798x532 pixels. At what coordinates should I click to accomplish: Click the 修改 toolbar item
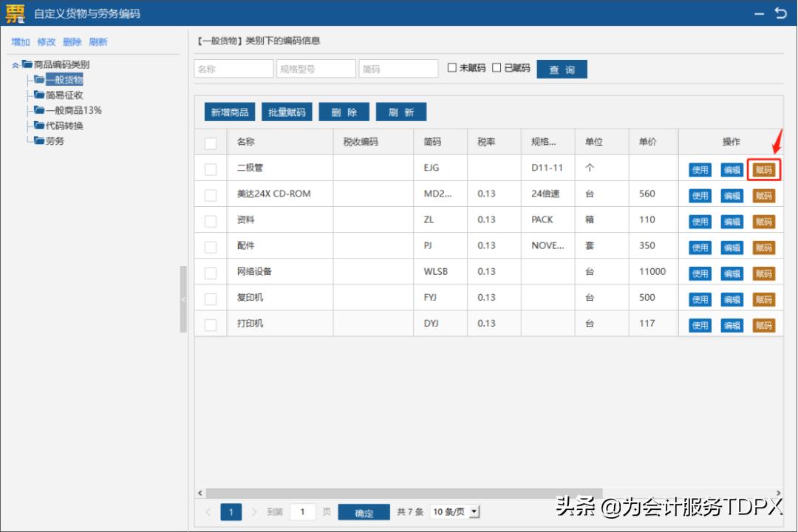tap(47, 42)
